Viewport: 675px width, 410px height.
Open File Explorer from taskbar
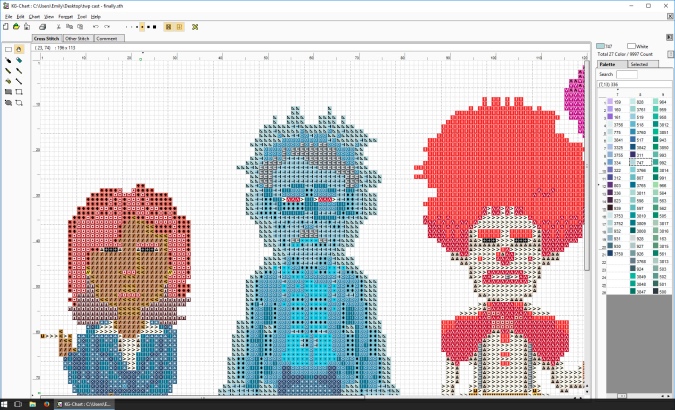click(32, 404)
